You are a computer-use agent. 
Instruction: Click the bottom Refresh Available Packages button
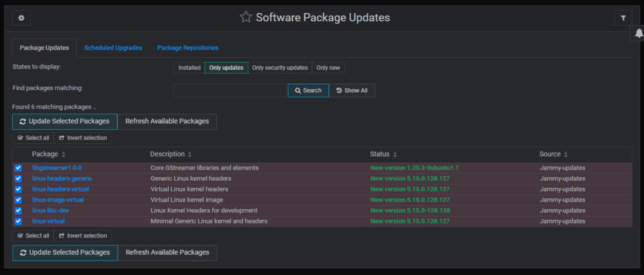click(x=167, y=252)
